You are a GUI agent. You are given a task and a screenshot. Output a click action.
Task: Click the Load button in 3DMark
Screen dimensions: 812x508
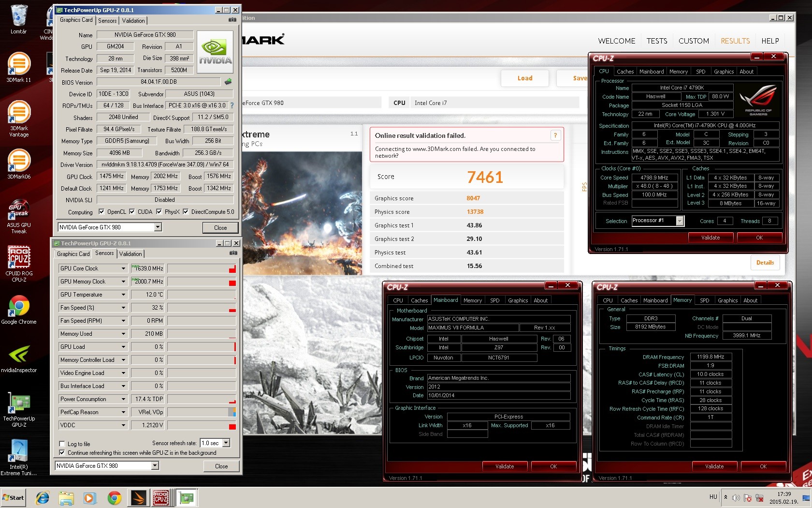525,78
